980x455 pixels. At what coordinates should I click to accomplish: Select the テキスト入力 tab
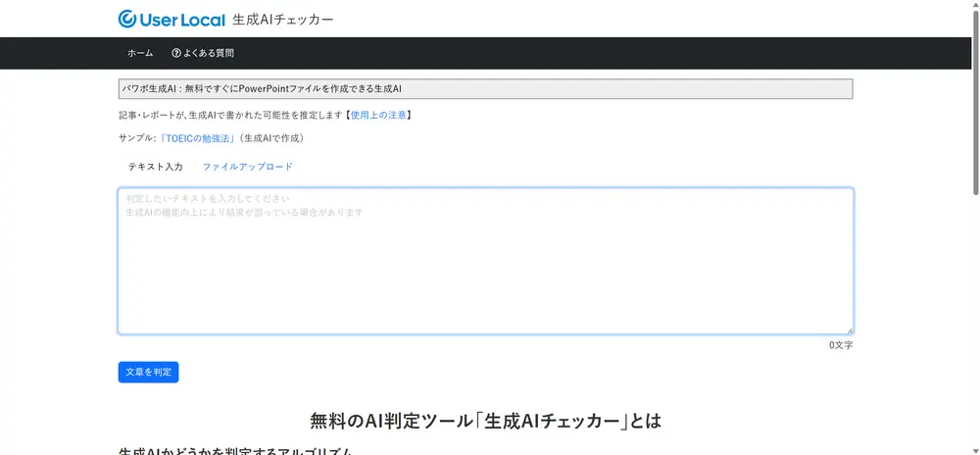(x=156, y=167)
